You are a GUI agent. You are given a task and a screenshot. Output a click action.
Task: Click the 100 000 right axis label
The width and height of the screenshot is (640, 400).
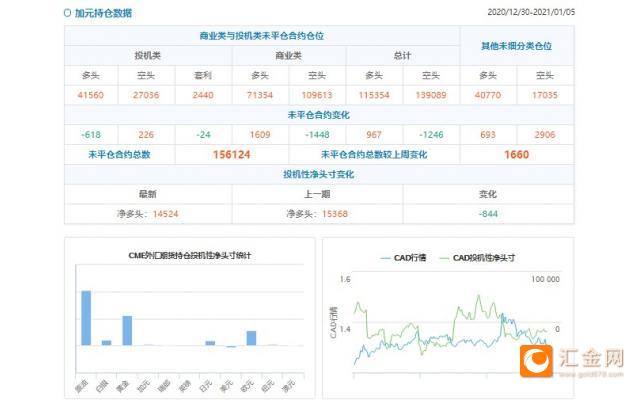click(x=545, y=279)
